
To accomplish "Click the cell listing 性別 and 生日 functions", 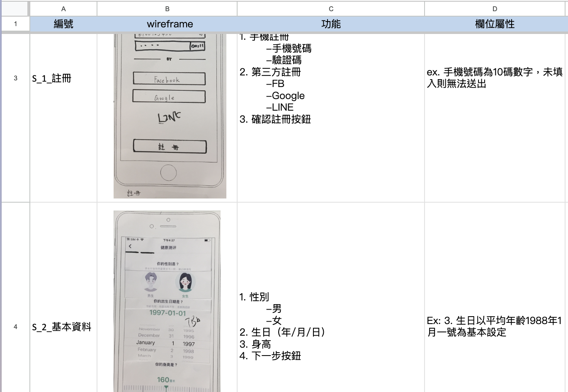I will coord(331,297).
